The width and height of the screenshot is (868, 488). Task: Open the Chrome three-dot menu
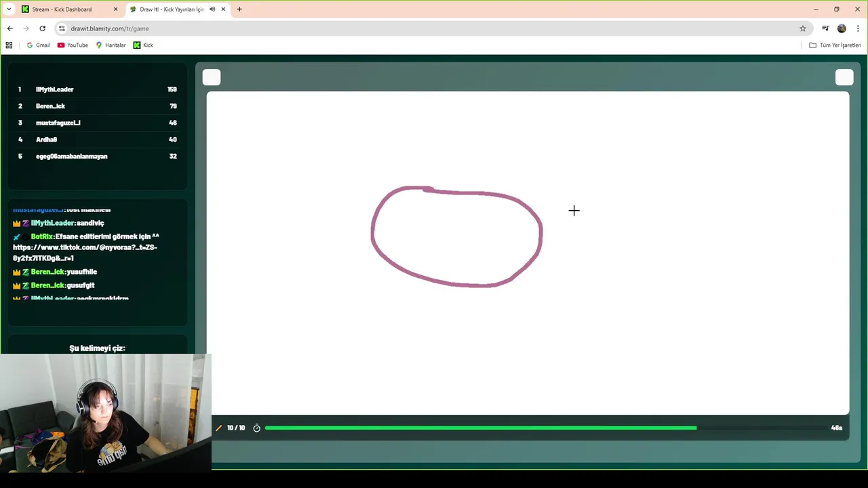[858, 28]
